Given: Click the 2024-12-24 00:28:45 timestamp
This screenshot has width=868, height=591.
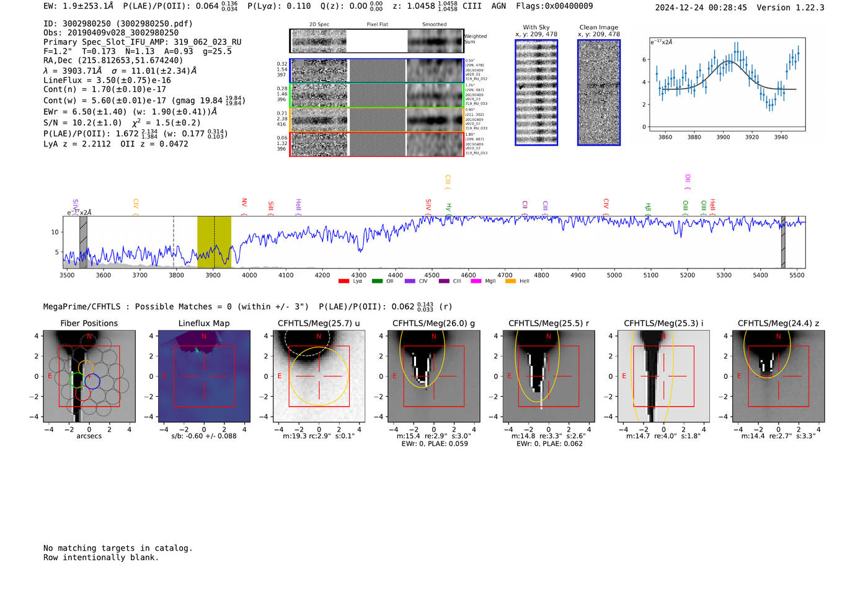Looking at the screenshot, I should (x=701, y=7).
